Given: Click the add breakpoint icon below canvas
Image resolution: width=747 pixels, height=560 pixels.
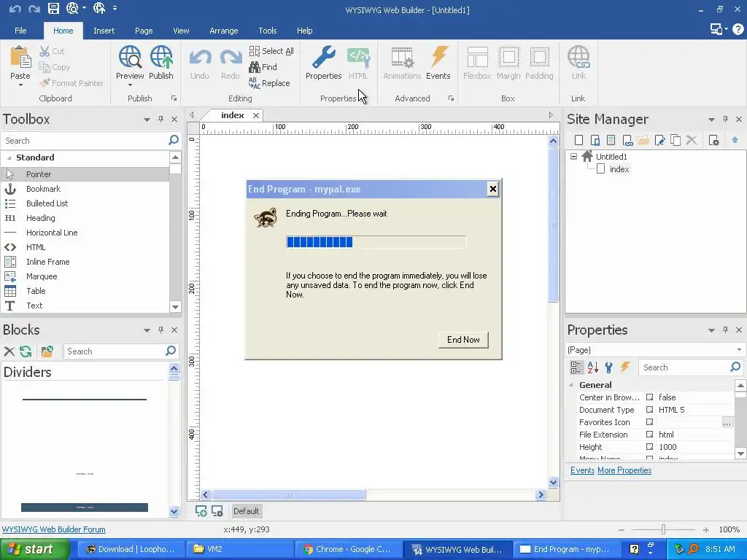Looking at the screenshot, I should point(201,511).
